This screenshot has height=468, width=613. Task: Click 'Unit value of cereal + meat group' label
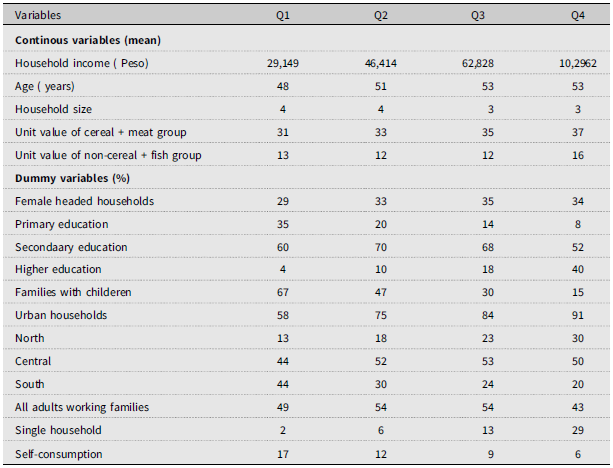(99, 132)
